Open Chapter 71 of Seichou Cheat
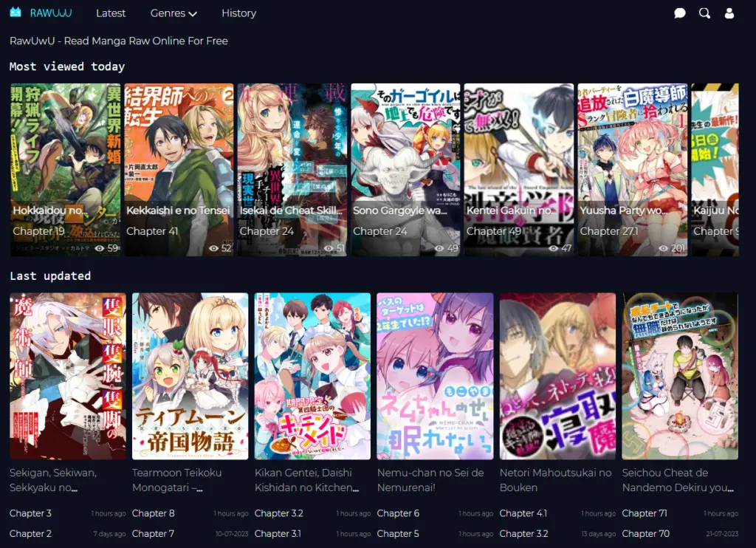Screen dimensions: 756x548 coord(645,513)
